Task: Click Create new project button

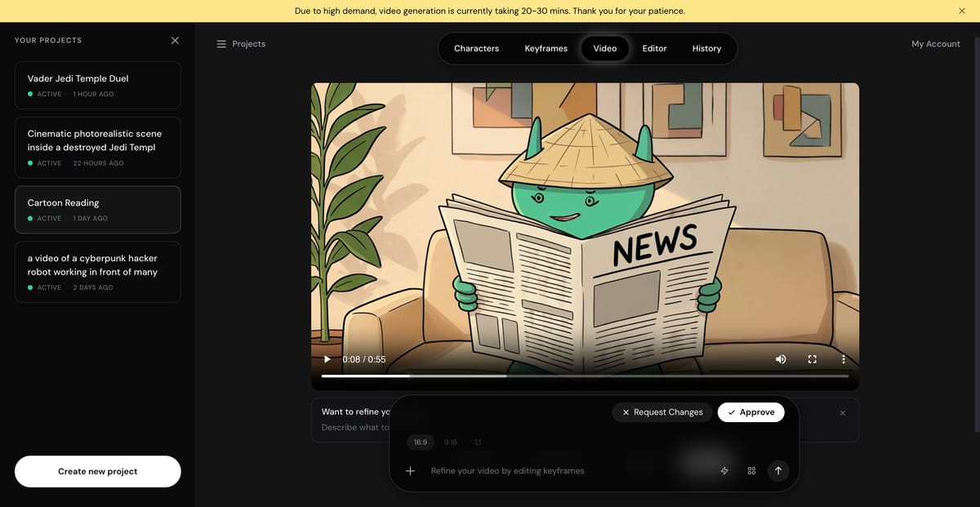Action: [x=98, y=471]
